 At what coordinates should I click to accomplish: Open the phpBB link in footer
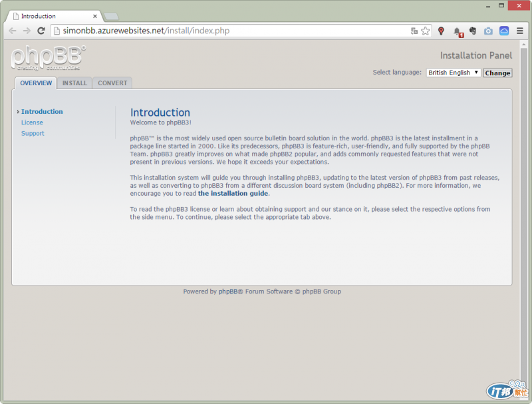pyautogui.click(x=228, y=292)
